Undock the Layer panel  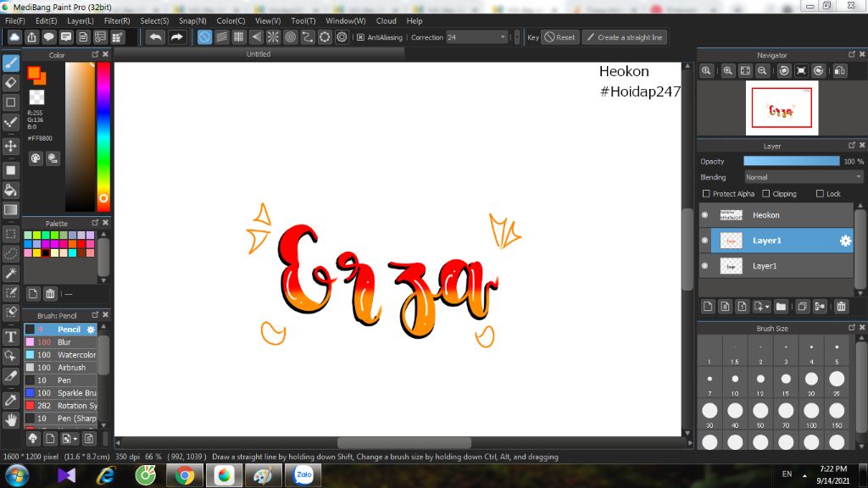(x=851, y=145)
